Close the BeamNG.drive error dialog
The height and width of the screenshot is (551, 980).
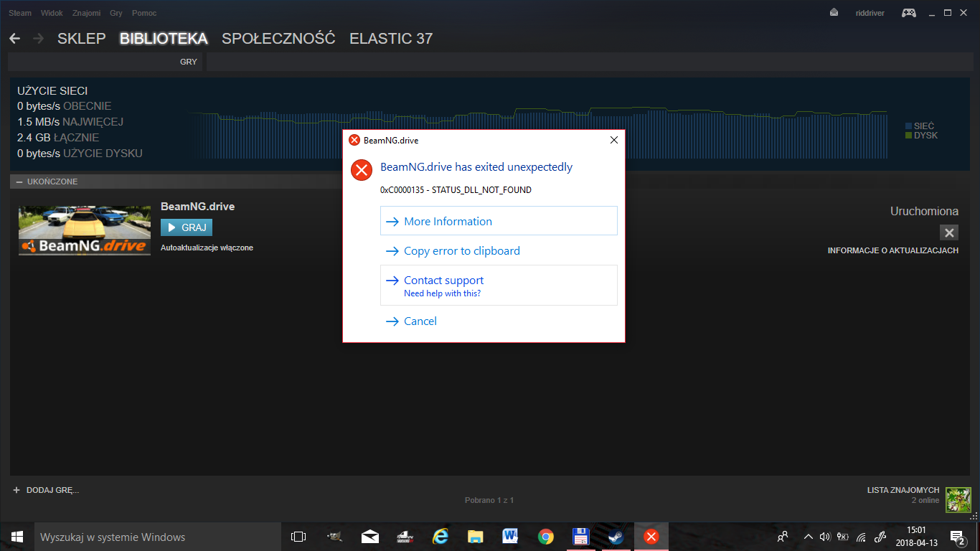tap(613, 140)
